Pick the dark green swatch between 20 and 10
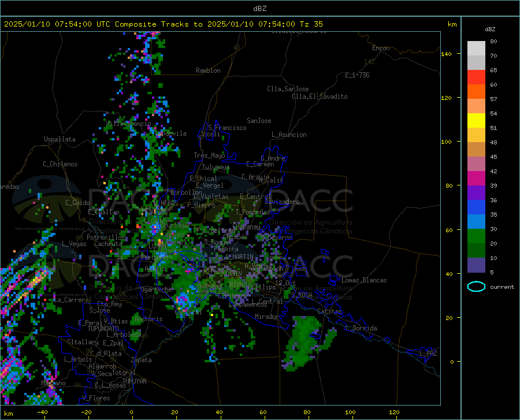Screen dimensions: 520x420 tap(476, 251)
